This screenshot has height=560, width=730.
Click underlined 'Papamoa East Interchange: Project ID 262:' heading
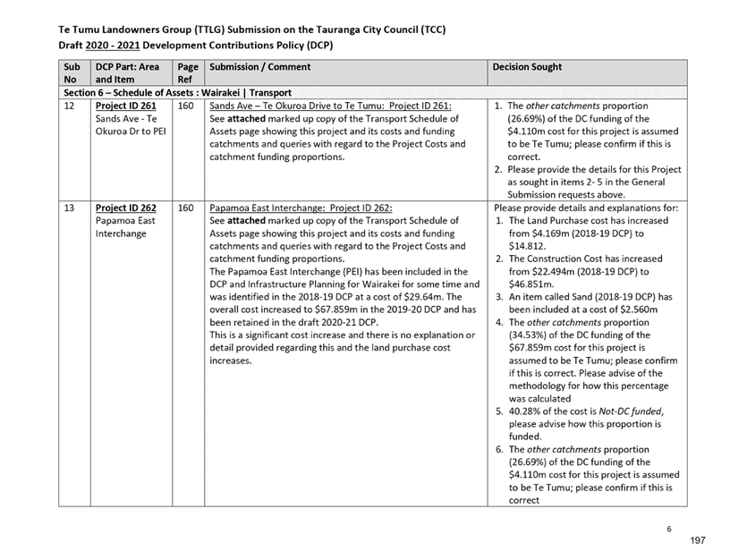click(x=301, y=208)
